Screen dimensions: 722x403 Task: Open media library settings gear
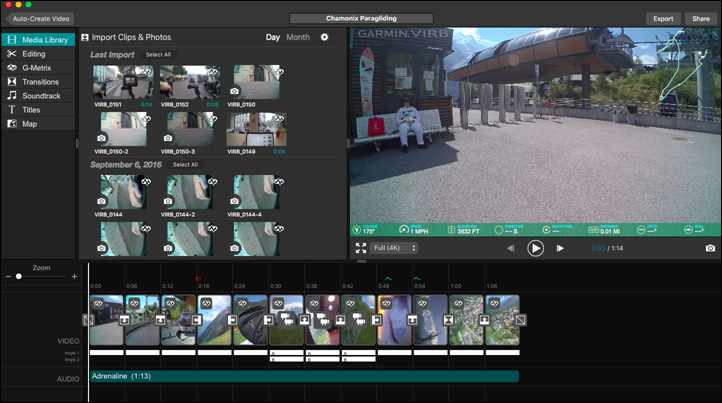324,37
